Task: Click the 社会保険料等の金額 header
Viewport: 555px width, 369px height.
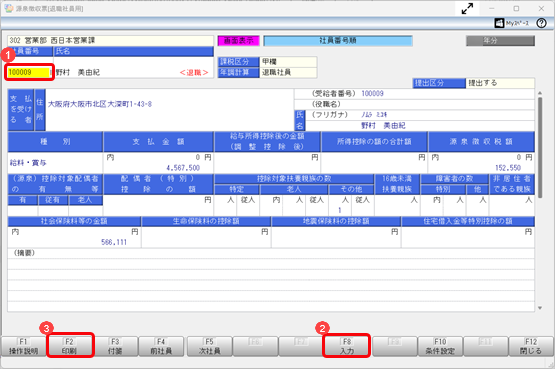Action: tap(74, 221)
